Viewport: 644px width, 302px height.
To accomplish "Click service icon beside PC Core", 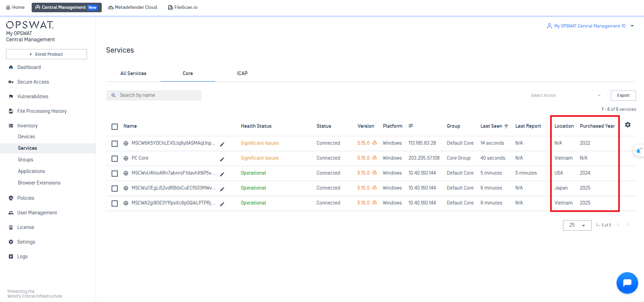I will 126,158.
